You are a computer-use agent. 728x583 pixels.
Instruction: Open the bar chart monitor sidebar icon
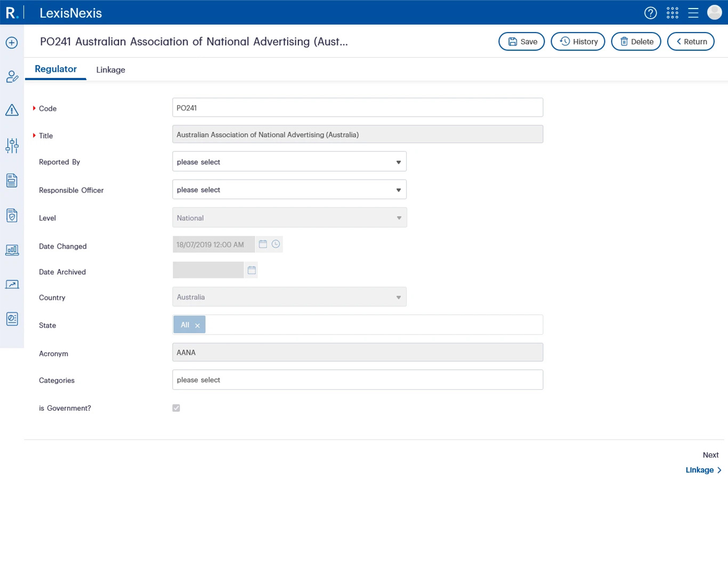click(12, 250)
